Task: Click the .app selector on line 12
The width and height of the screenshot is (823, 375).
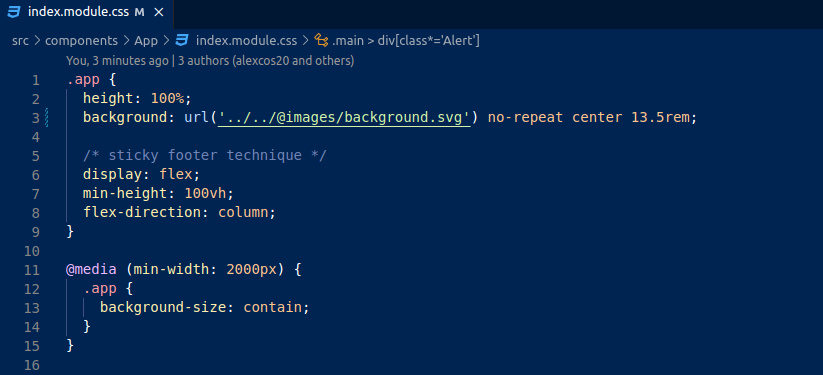Action: (100, 289)
